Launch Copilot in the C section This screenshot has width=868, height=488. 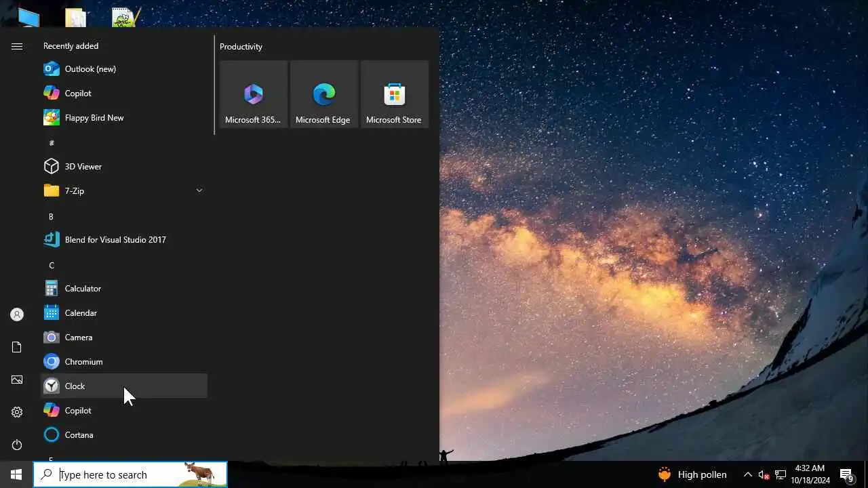pyautogui.click(x=124, y=411)
